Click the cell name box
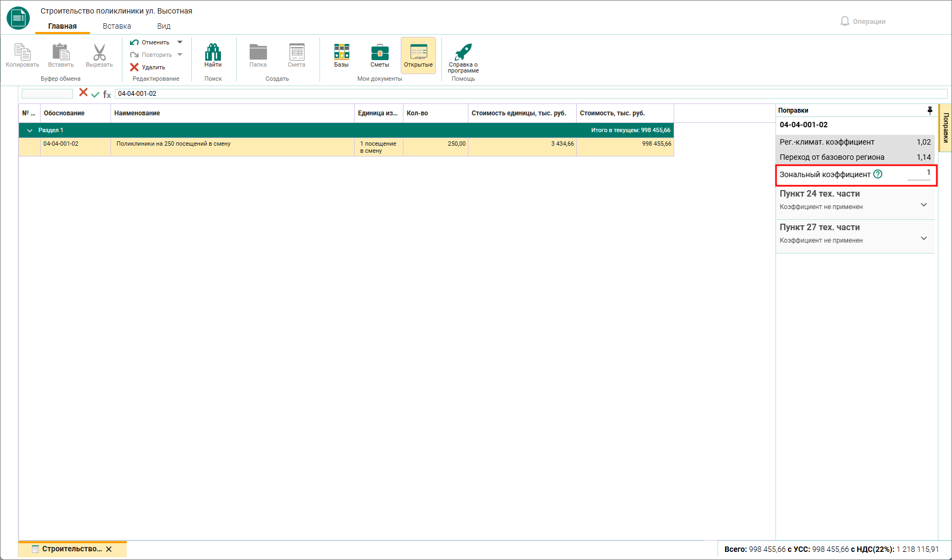This screenshot has height=560, width=952. coord(47,94)
